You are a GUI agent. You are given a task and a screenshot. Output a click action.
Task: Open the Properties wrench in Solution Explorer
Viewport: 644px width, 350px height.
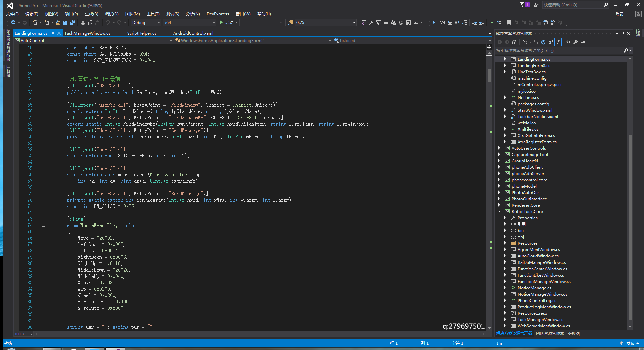tap(576, 42)
